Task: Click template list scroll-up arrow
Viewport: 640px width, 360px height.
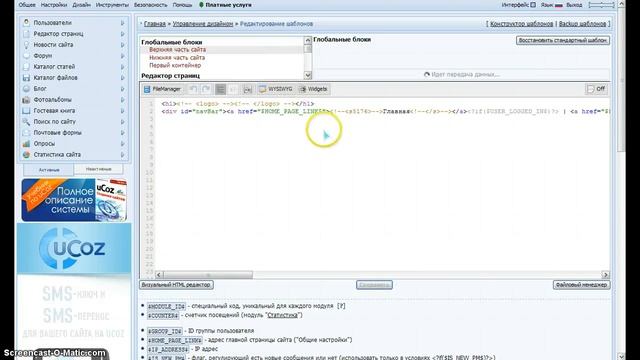Action: pyautogui.click(x=308, y=40)
